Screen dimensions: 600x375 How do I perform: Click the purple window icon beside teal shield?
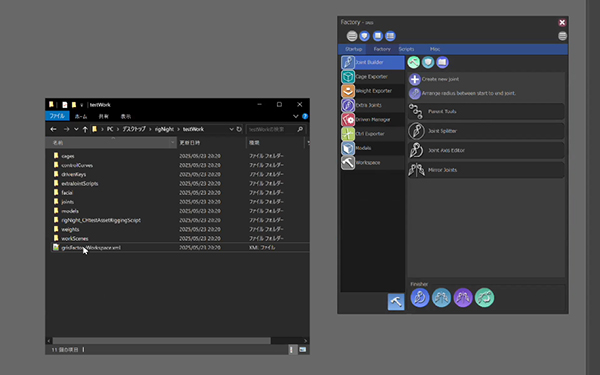click(x=442, y=62)
